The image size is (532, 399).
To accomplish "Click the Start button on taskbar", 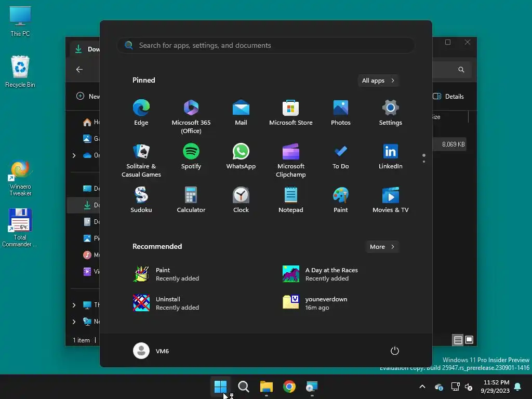I will [x=220, y=387].
